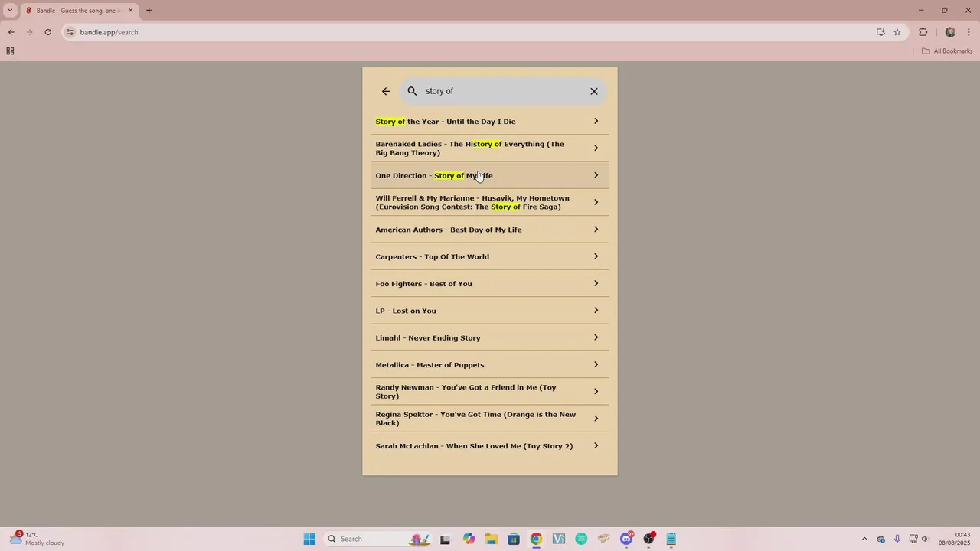
Task: Open chevron beside Limahl row
Action: click(596, 337)
